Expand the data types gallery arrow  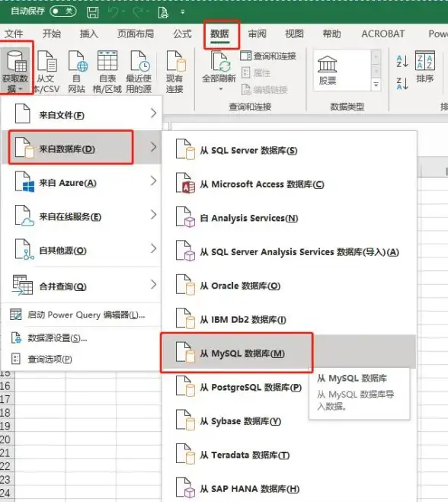pos(376,85)
